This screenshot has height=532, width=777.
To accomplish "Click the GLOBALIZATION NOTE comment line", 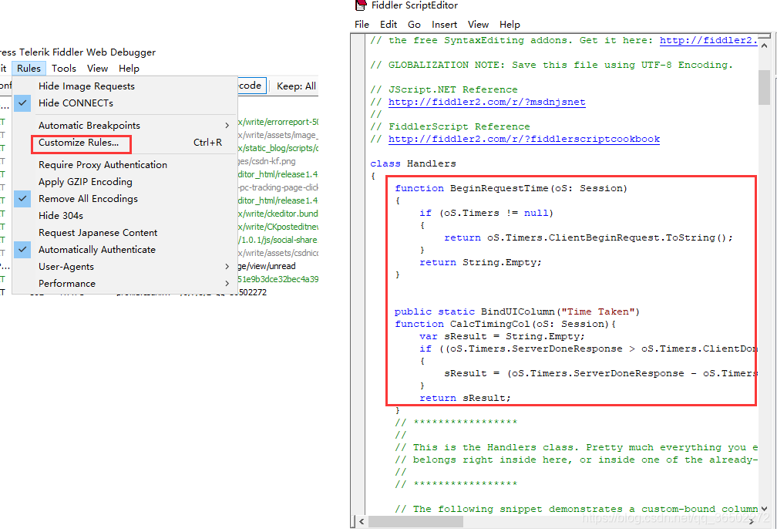I will [551, 65].
